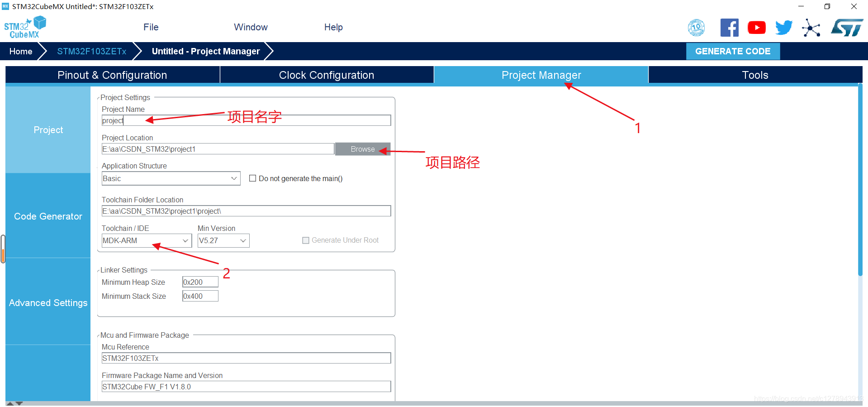Viewport: 868px width, 407px height.
Task: Click the ST community network icon
Action: tap(811, 28)
